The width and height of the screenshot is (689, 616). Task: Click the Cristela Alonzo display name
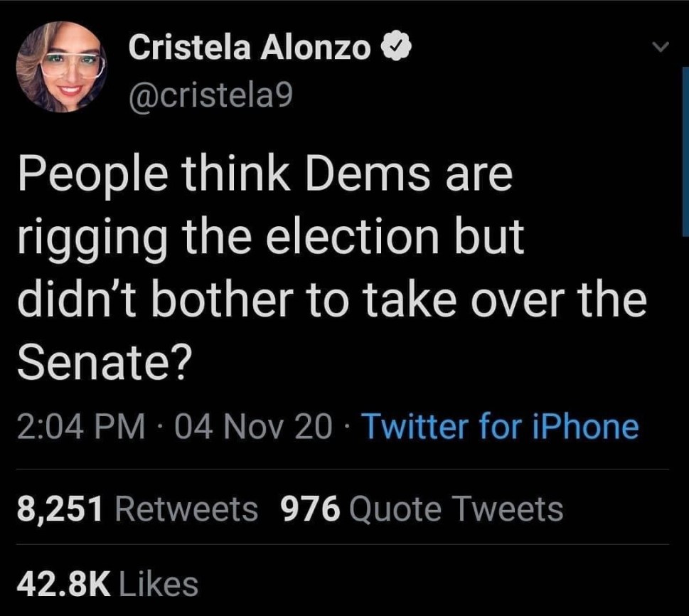click(x=250, y=48)
